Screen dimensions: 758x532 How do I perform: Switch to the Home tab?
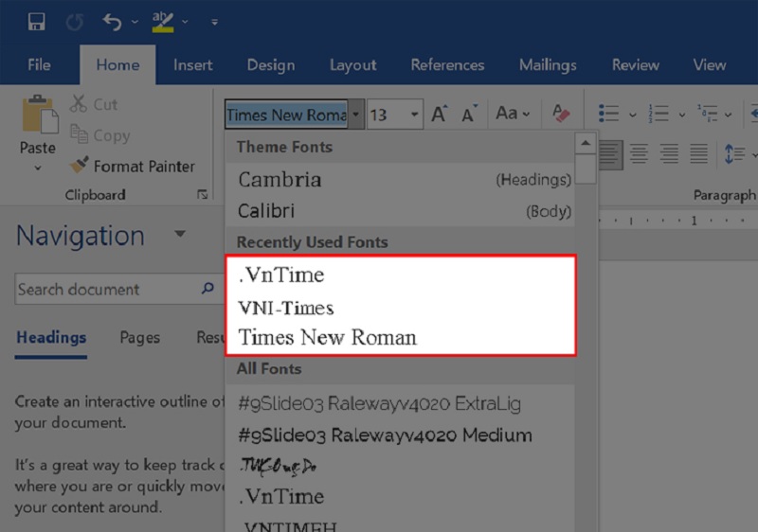point(117,64)
